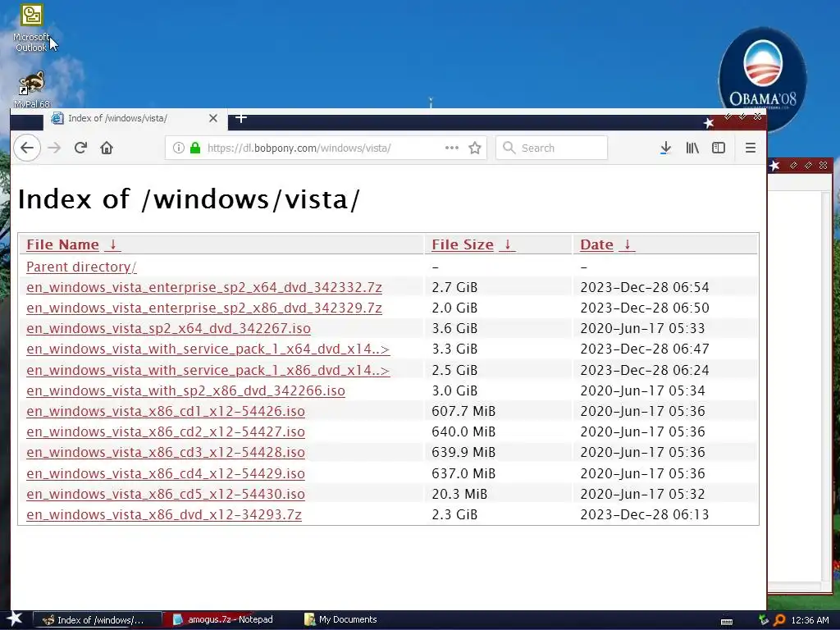The height and width of the screenshot is (630, 840).
Task: Open page actions three-dot menu
Action: pyautogui.click(x=452, y=148)
